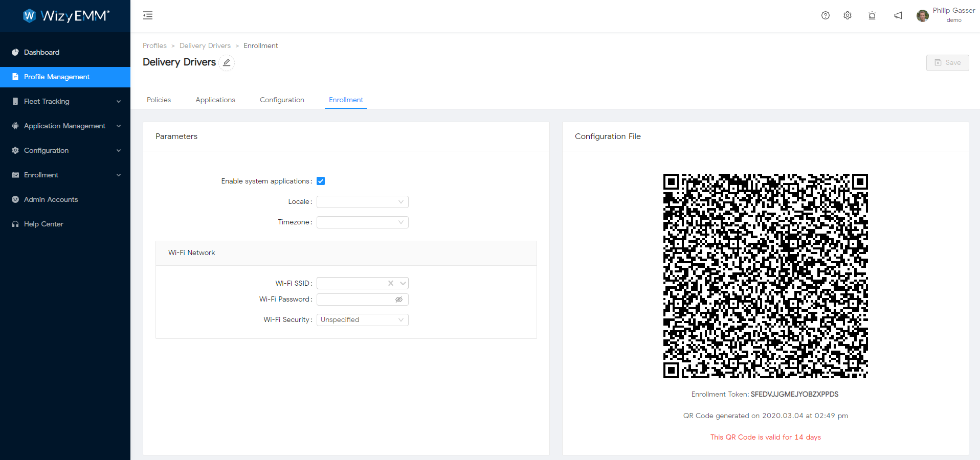This screenshot has width=980, height=460.
Task: Open the settings gear icon in header
Action: 848,15
